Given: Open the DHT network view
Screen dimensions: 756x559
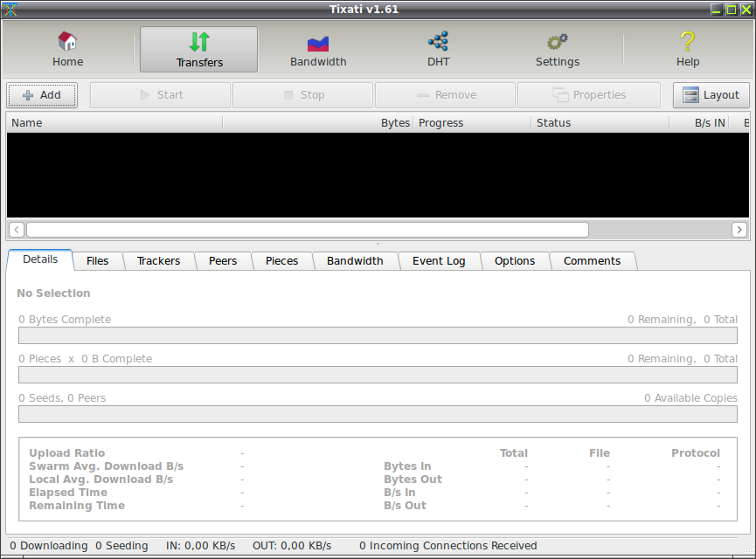Looking at the screenshot, I should (438, 49).
